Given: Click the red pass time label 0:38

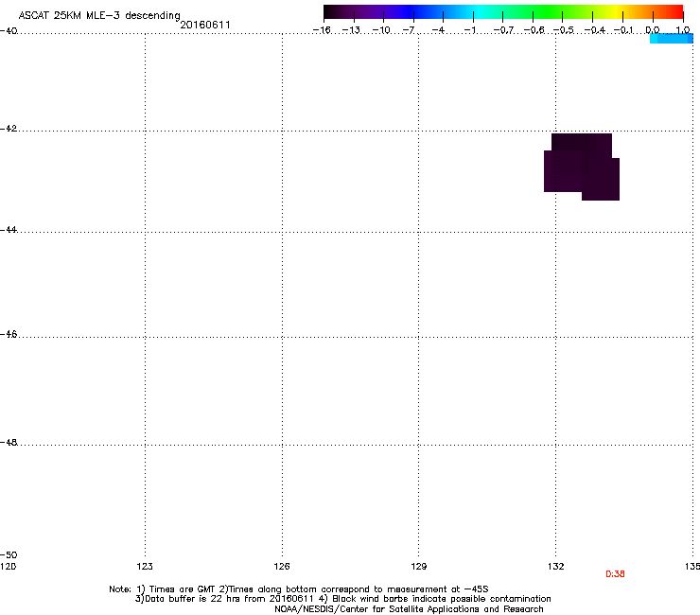Looking at the screenshot, I should (x=615, y=574).
